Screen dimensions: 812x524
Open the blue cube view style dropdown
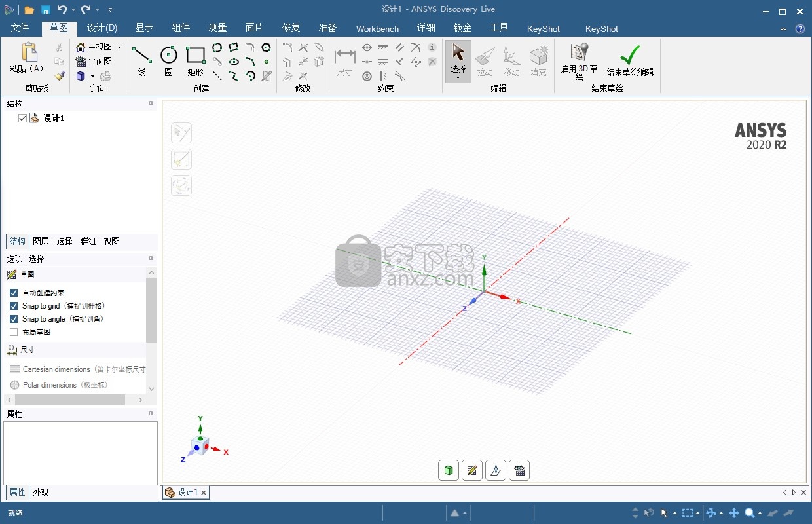coord(92,76)
